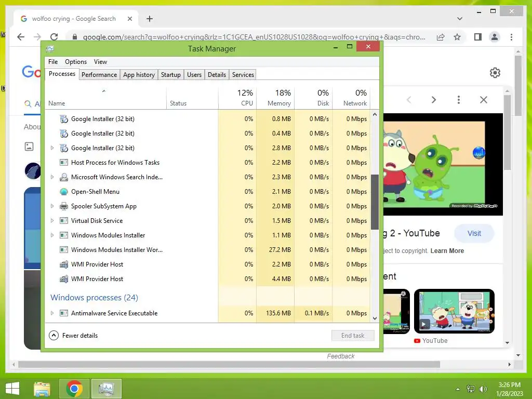The height and width of the screenshot is (399, 532).
Task: Expand Spooler SubSystem App process
Action: click(x=52, y=206)
